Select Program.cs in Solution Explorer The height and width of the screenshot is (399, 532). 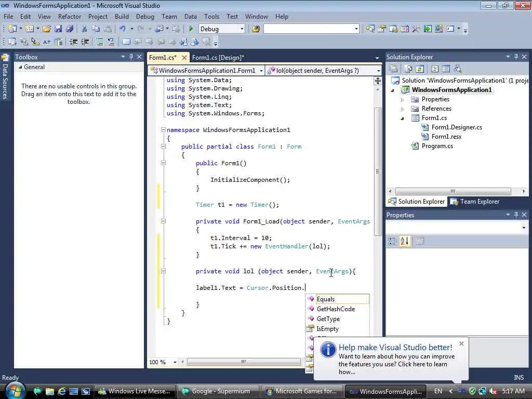(437, 146)
